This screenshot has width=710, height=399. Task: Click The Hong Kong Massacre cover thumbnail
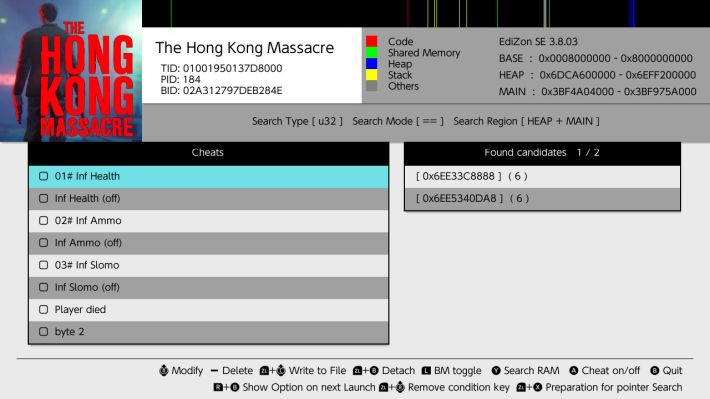(71, 71)
